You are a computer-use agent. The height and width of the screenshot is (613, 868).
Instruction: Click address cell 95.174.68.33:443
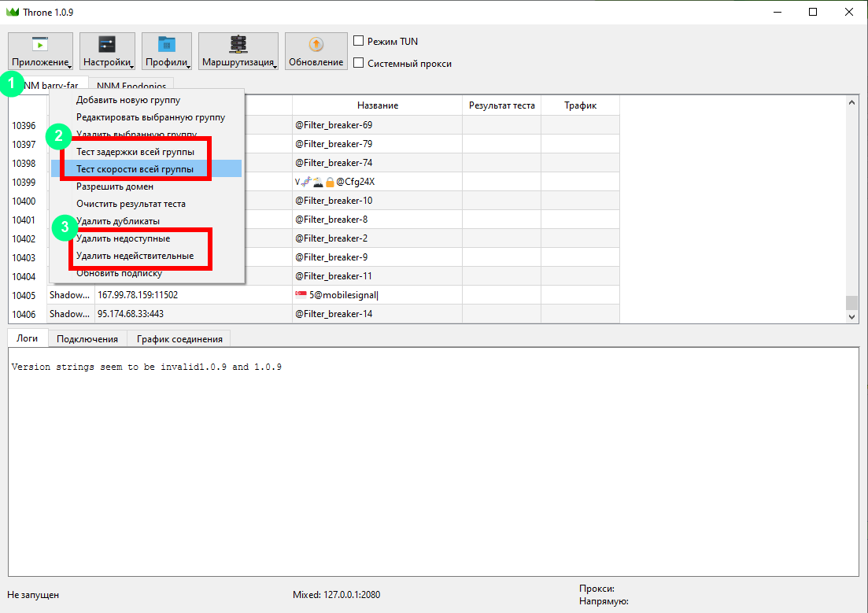(x=194, y=313)
